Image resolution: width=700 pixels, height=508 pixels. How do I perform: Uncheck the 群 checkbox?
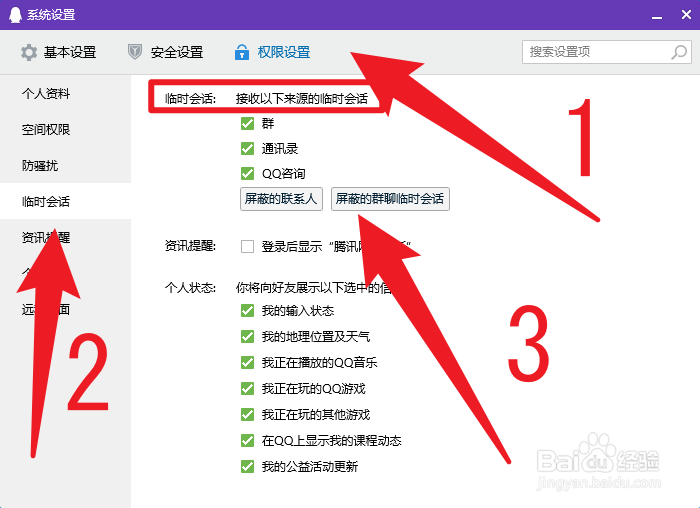247,123
